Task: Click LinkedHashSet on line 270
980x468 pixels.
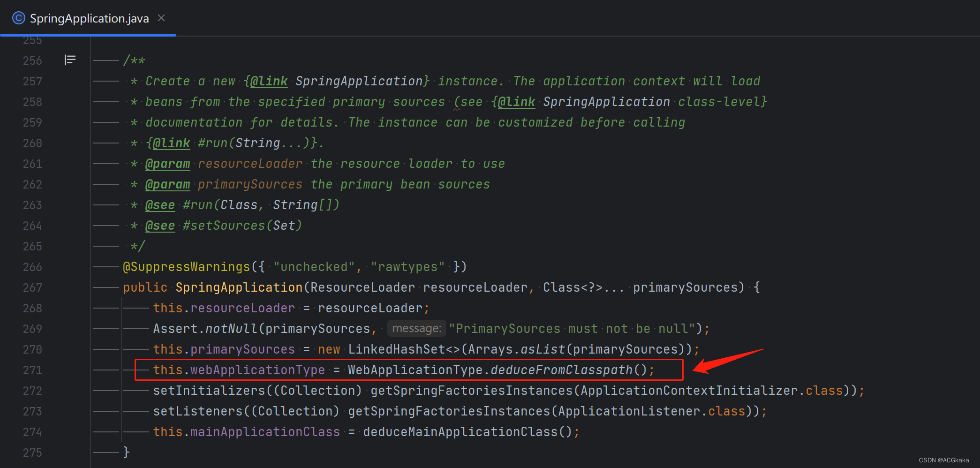Action: (x=396, y=349)
